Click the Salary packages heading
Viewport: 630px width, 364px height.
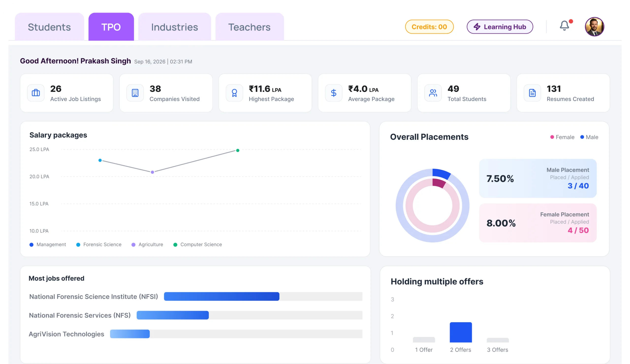[x=58, y=135]
